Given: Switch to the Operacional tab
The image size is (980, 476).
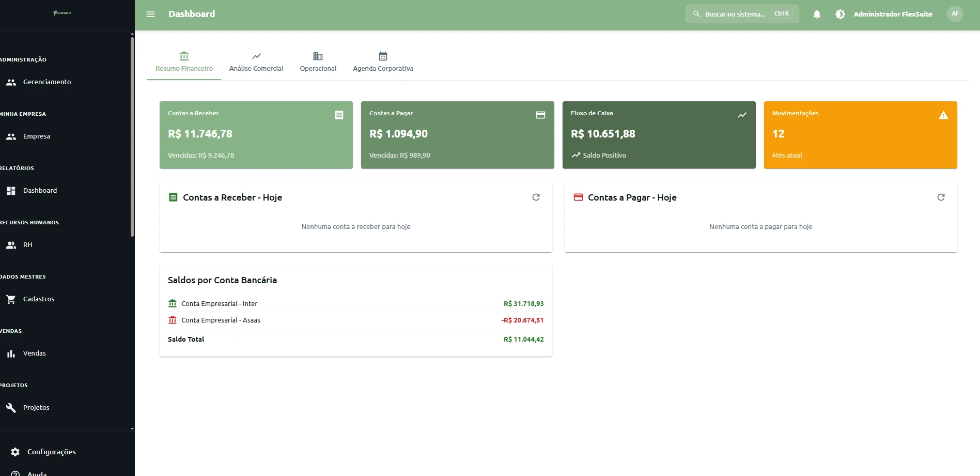Looking at the screenshot, I should pos(318,62).
